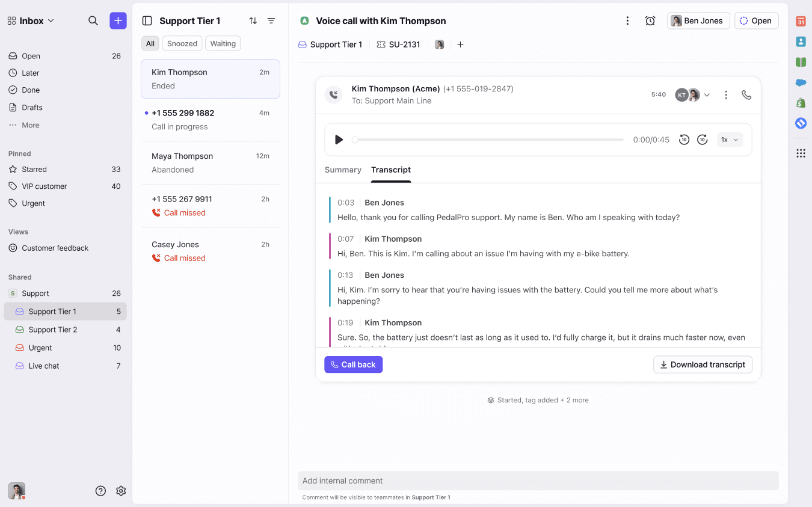Viewport: 812px width, 507px height.
Task: Download the call transcript
Action: click(x=703, y=364)
